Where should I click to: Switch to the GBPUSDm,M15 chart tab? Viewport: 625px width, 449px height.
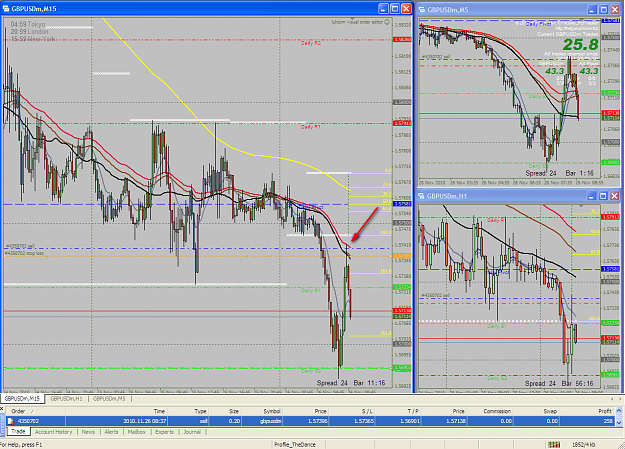[x=22, y=399]
